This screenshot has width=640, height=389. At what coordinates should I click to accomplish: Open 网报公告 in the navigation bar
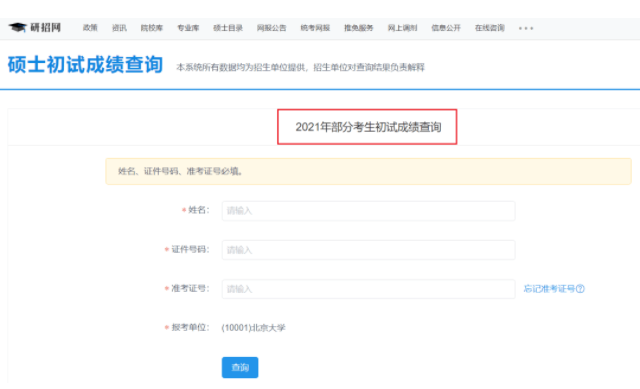point(271,28)
